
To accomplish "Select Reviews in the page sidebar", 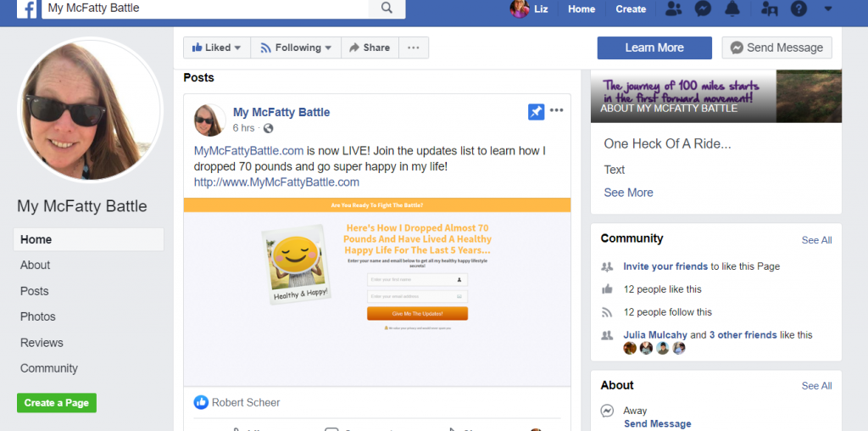I will (42, 343).
